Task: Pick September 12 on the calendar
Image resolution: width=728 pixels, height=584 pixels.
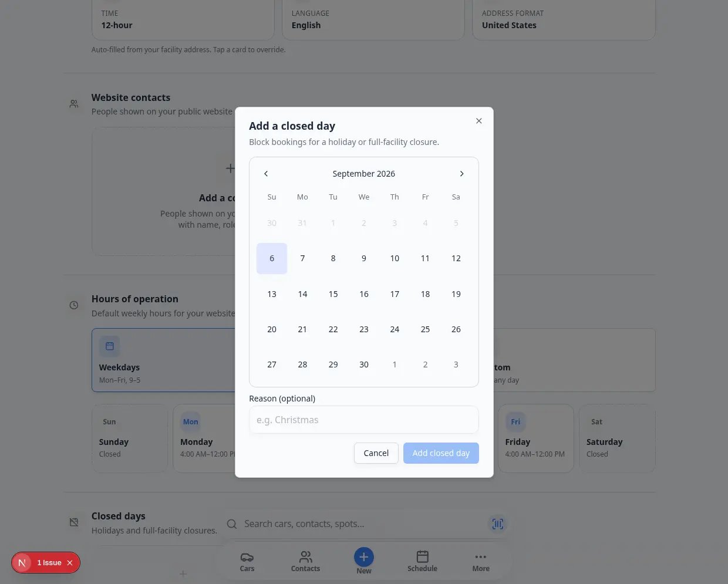Action: click(456, 258)
